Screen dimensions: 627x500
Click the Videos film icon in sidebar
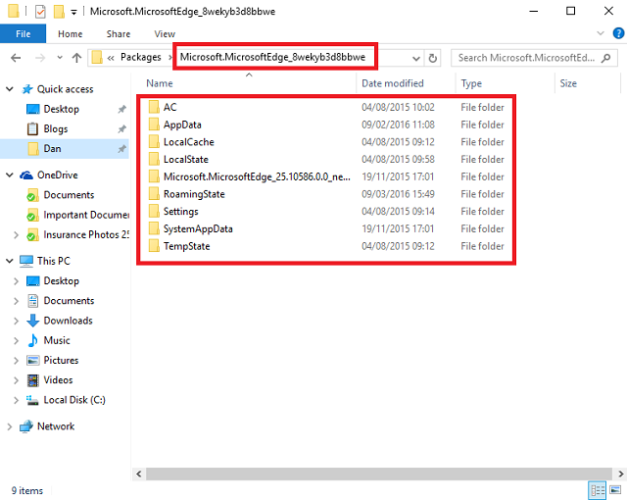33,380
